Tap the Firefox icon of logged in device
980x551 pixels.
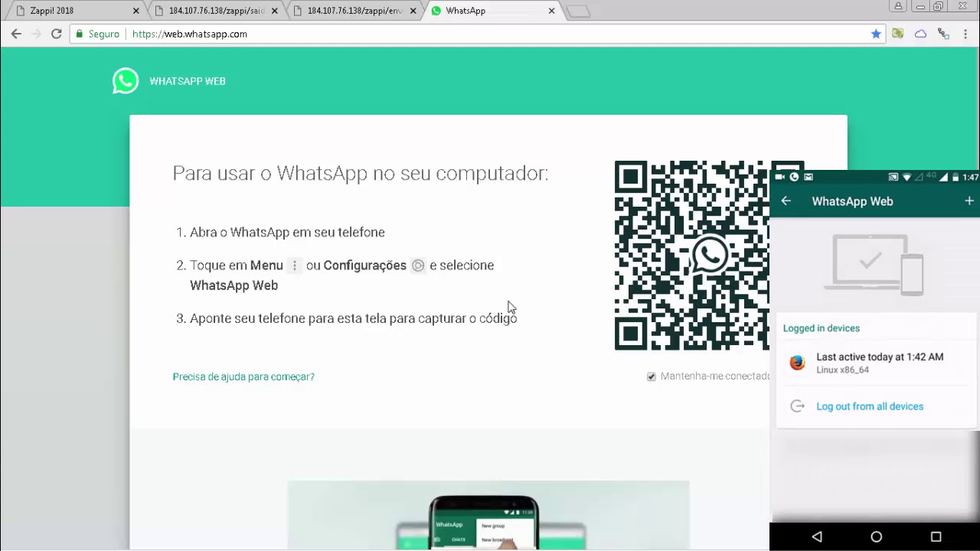pyautogui.click(x=797, y=363)
